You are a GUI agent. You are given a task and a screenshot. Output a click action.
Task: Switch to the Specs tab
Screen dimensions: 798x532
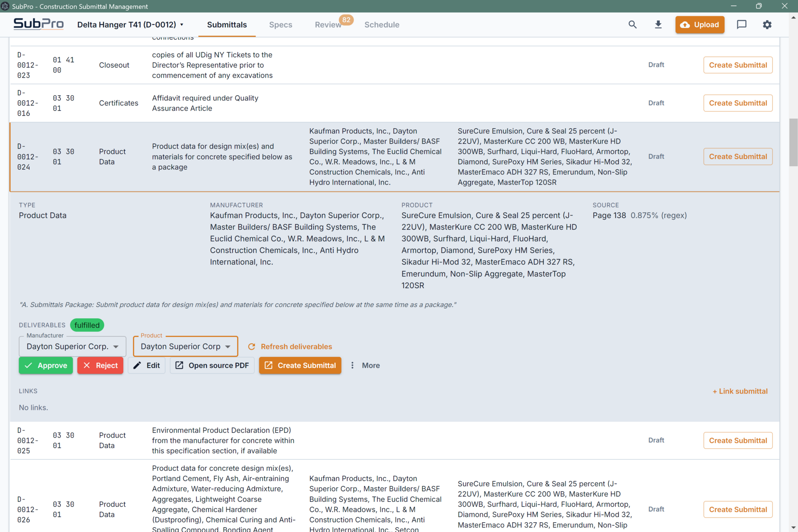point(281,25)
